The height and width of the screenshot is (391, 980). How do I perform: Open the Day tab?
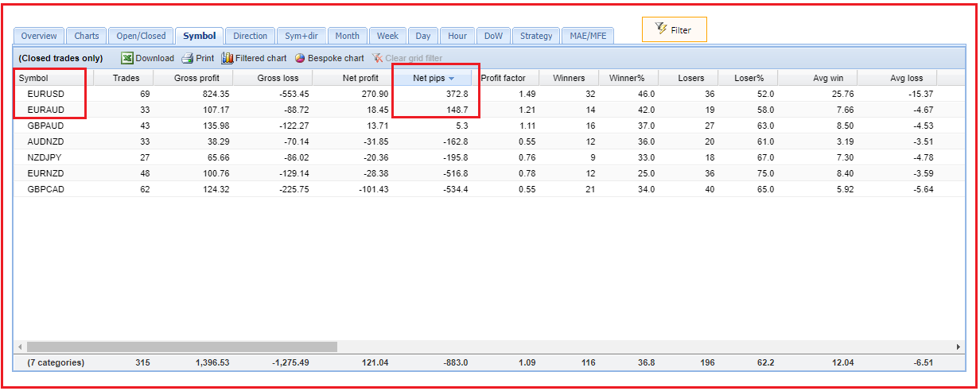pyautogui.click(x=423, y=36)
